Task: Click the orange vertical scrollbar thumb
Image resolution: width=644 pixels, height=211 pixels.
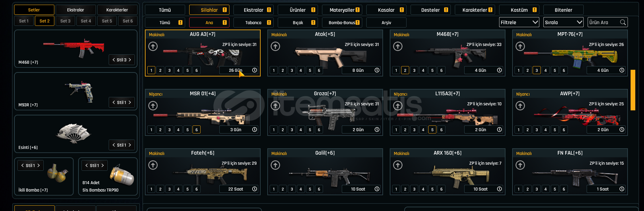Action: [x=633, y=90]
